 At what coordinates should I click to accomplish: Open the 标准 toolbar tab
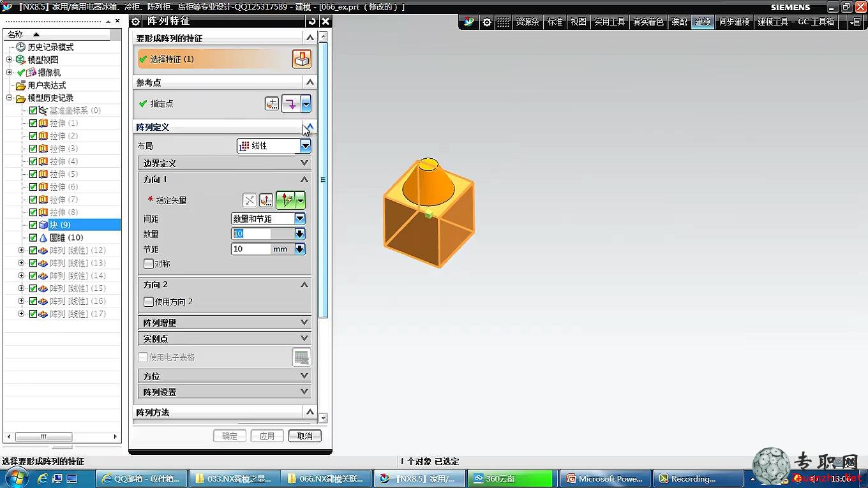(x=555, y=22)
